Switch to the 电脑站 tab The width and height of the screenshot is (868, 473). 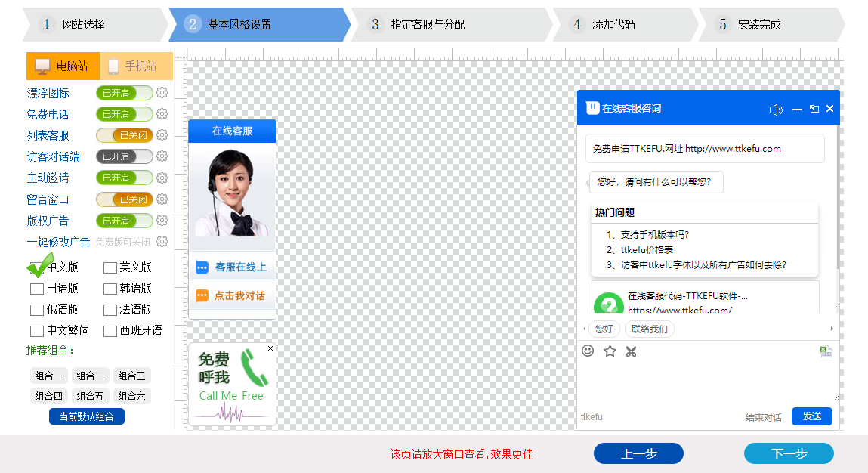click(x=63, y=66)
